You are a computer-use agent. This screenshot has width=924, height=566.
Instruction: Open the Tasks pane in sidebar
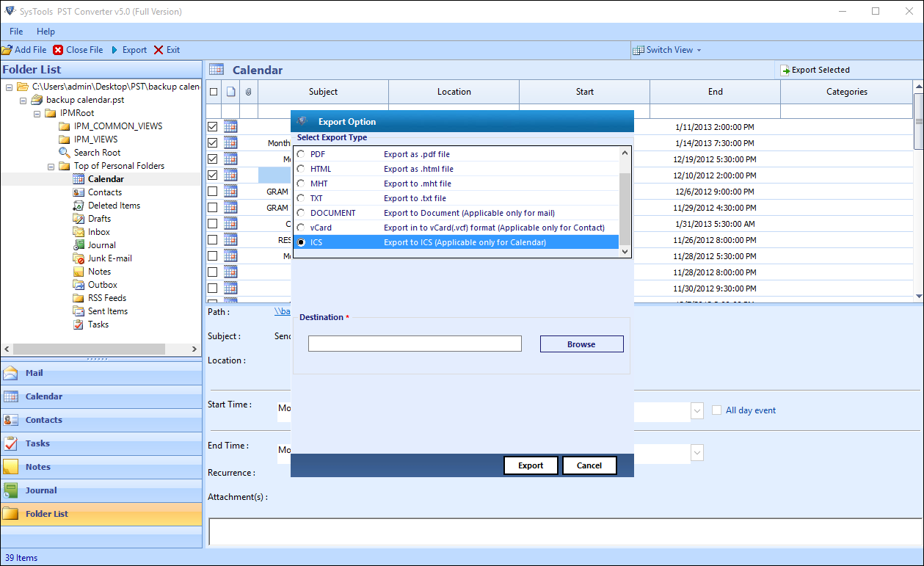[37, 443]
